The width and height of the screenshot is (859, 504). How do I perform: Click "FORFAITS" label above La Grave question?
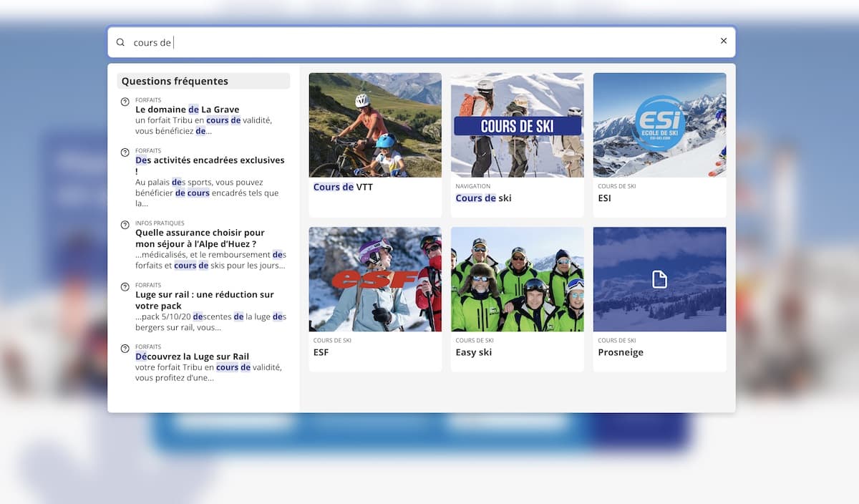click(148, 100)
